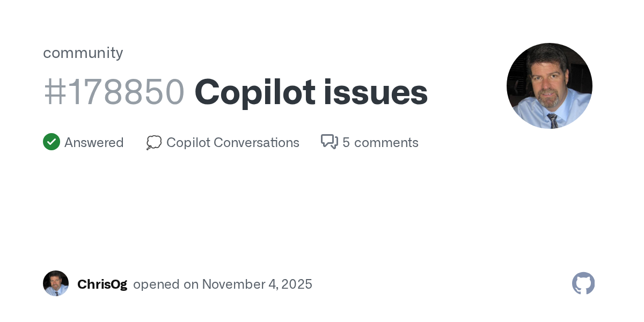The width and height of the screenshot is (644, 322).
Task: Open the "Conversations" word in the category label
Action: click(x=257, y=143)
